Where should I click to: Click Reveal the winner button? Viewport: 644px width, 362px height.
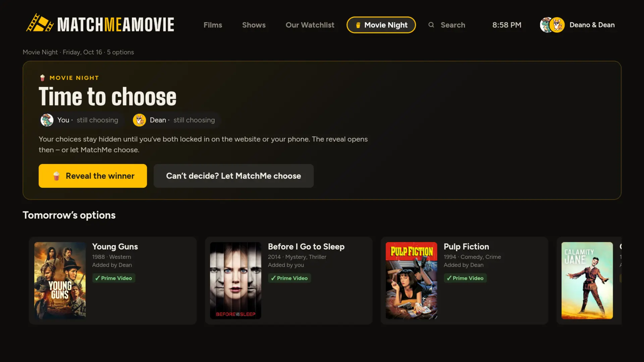tap(93, 176)
